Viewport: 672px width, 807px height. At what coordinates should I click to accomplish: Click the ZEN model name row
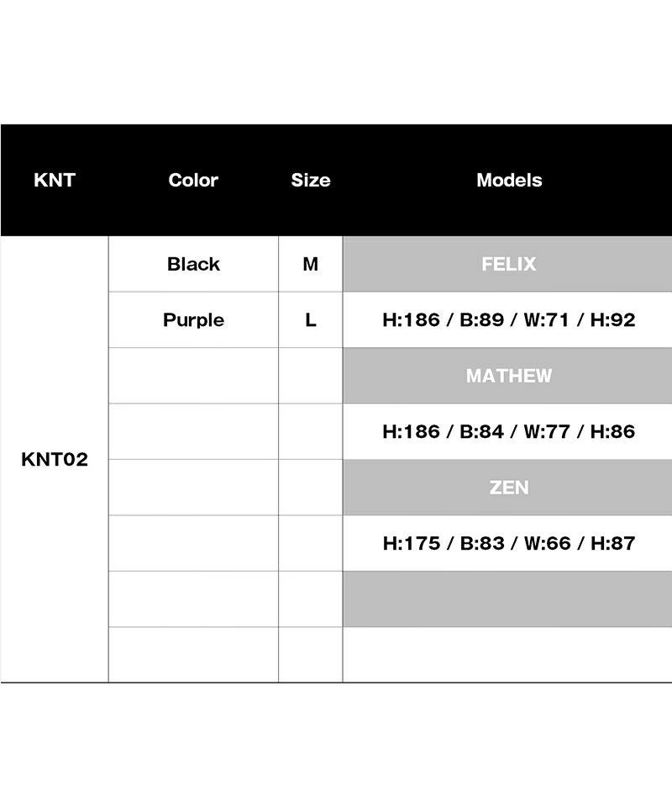click(508, 488)
